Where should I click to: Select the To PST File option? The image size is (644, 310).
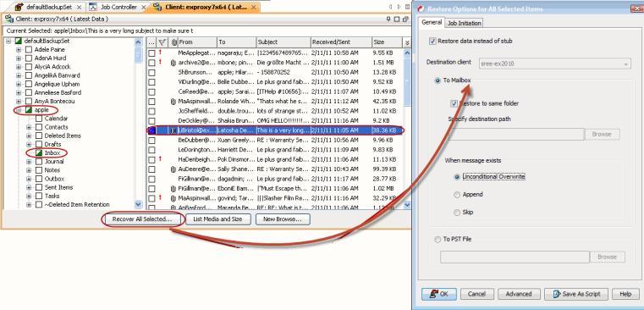click(x=438, y=240)
